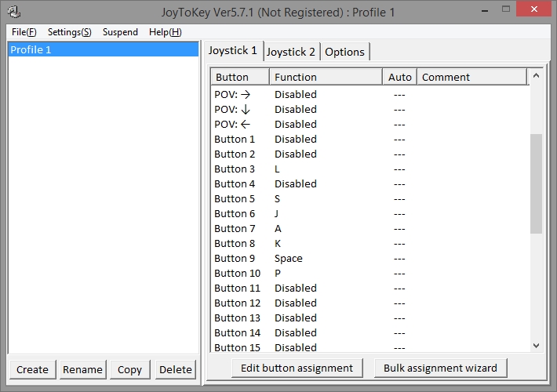Open the Help(H) menu
557x392 pixels.
[166, 32]
